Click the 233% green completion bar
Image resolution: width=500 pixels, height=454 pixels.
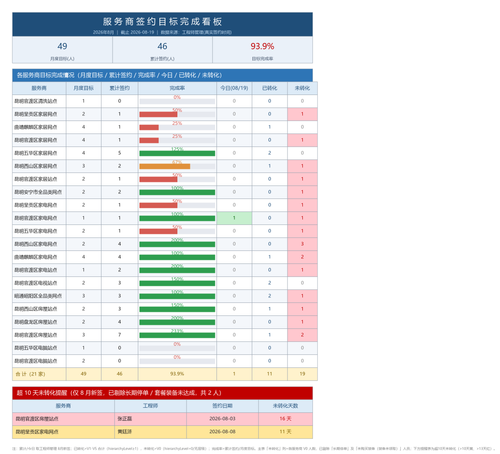pos(177,335)
